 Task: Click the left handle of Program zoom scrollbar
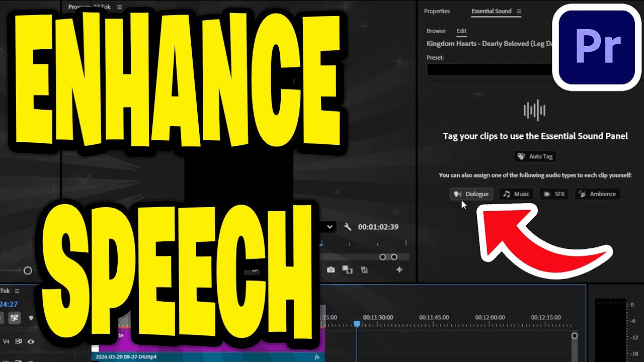pos(383,257)
